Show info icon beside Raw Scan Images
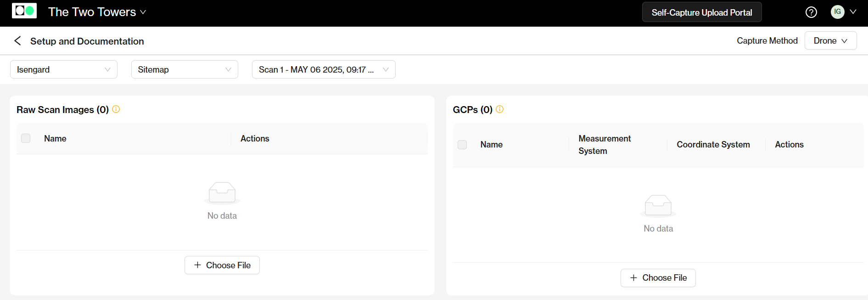This screenshot has height=300, width=868. (x=116, y=109)
